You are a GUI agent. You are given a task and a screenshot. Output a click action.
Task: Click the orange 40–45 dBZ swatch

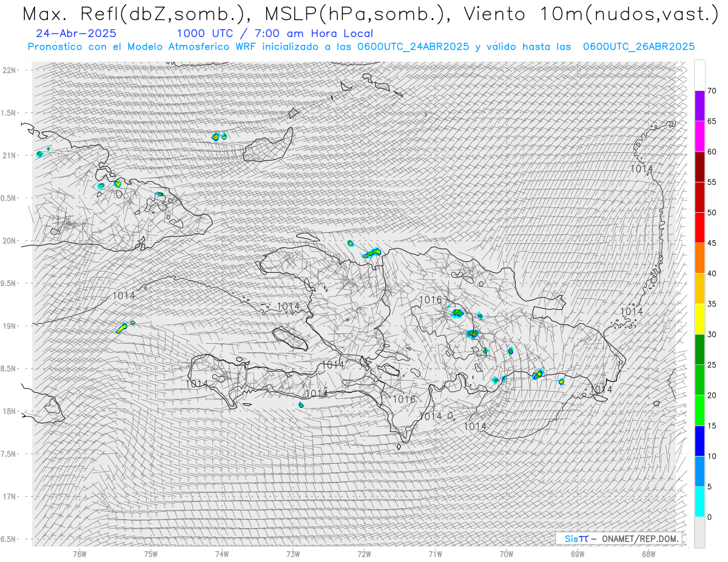pos(699,258)
